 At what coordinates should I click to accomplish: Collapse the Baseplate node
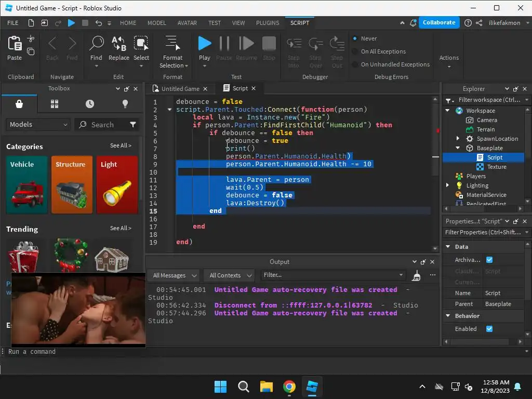(458, 148)
